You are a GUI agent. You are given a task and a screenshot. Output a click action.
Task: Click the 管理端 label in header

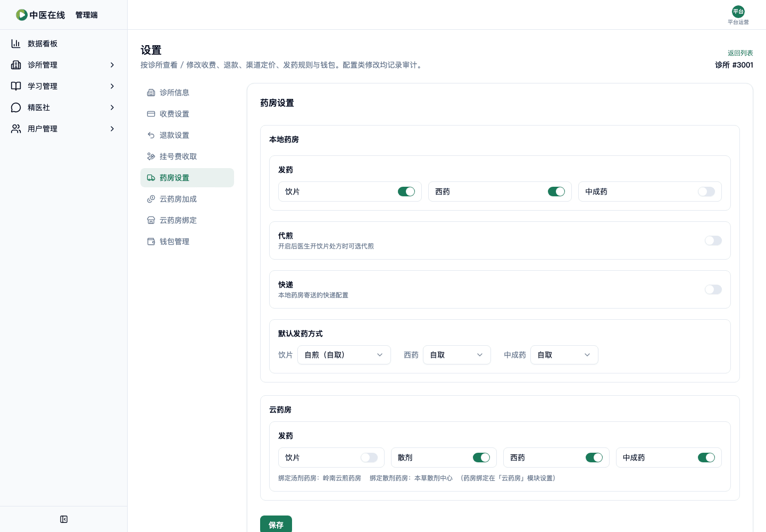point(87,15)
